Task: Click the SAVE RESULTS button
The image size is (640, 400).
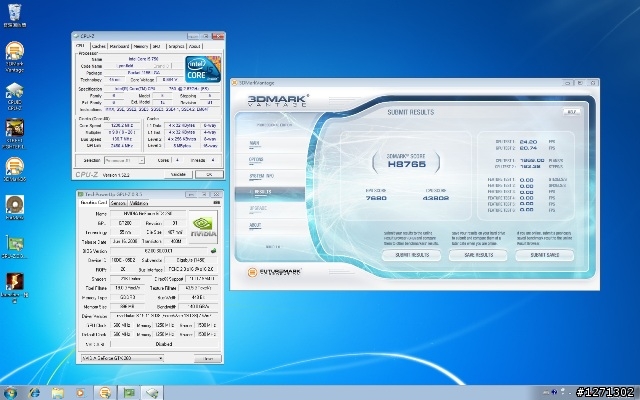Action: coord(478,255)
